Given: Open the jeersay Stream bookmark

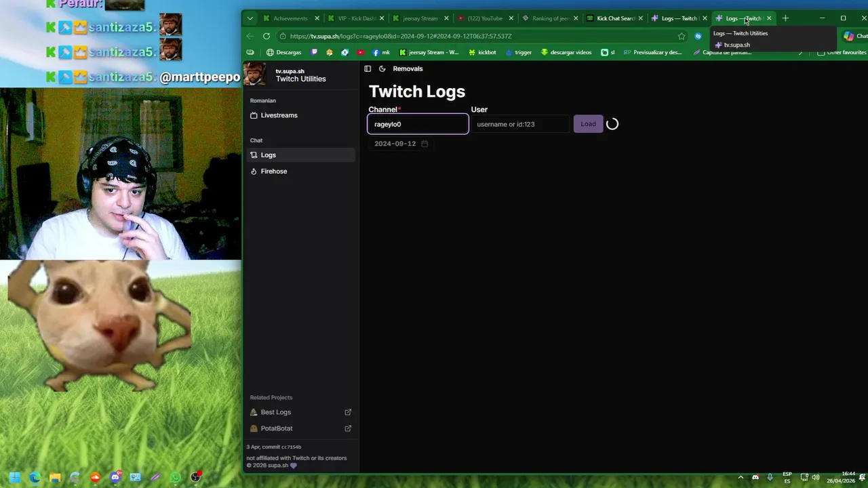Looking at the screenshot, I should pyautogui.click(x=429, y=52).
